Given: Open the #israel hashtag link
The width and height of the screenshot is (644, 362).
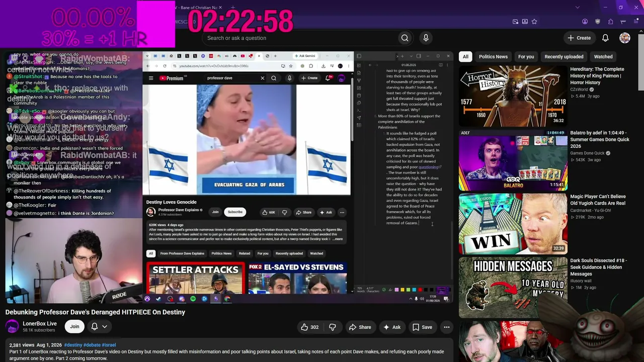Looking at the screenshot, I should pyautogui.click(x=109, y=345).
